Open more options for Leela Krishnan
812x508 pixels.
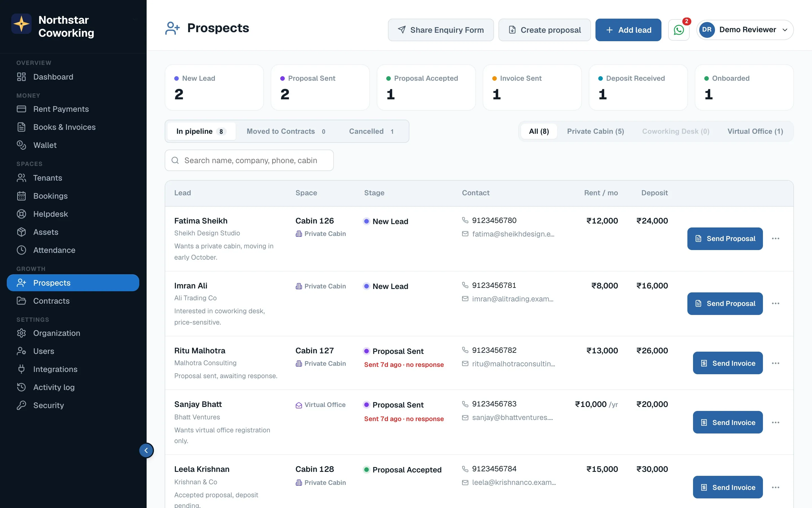[775, 487]
